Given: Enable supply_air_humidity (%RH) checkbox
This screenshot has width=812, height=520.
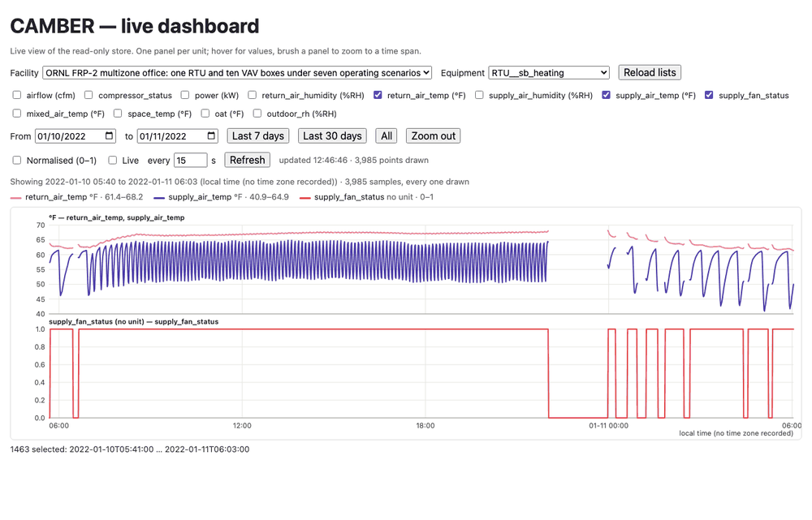Looking at the screenshot, I should [x=479, y=95].
